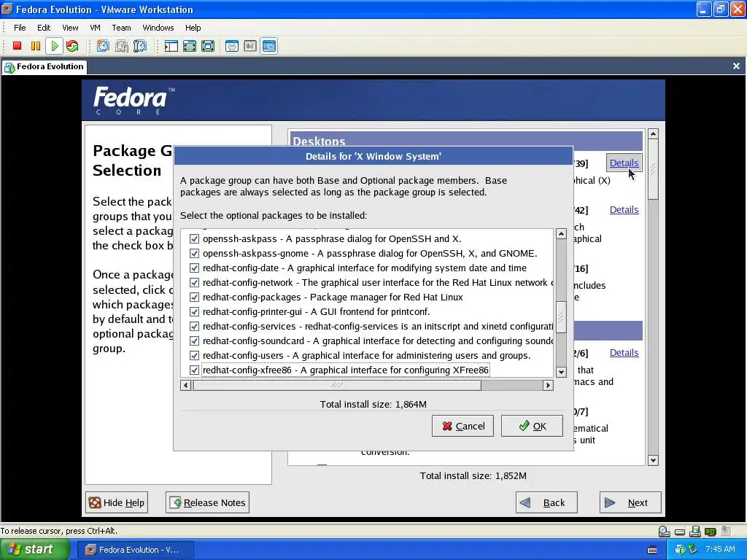
Task: Open the Release Notes
Action: pyautogui.click(x=208, y=502)
